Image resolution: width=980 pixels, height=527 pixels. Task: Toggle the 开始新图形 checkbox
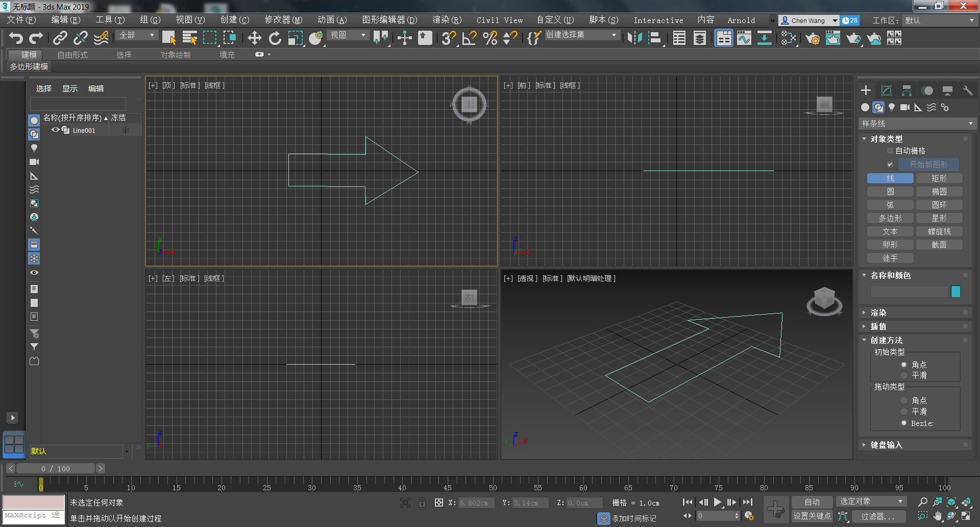[x=890, y=164]
